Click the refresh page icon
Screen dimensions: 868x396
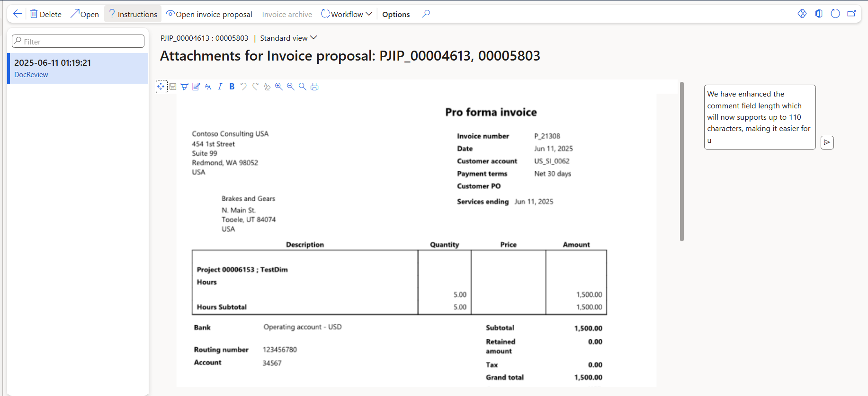tap(835, 14)
